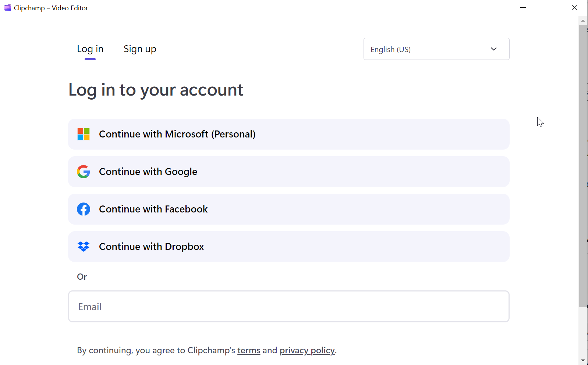The image size is (588, 365).
Task: Choose Continue with Google
Action: pyautogui.click(x=288, y=172)
